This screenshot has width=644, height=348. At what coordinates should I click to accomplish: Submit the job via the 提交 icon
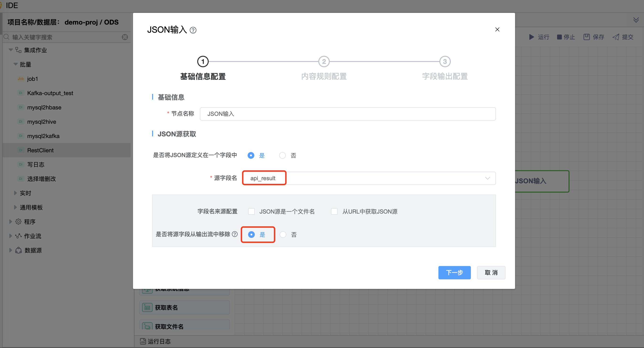[616, 37]
